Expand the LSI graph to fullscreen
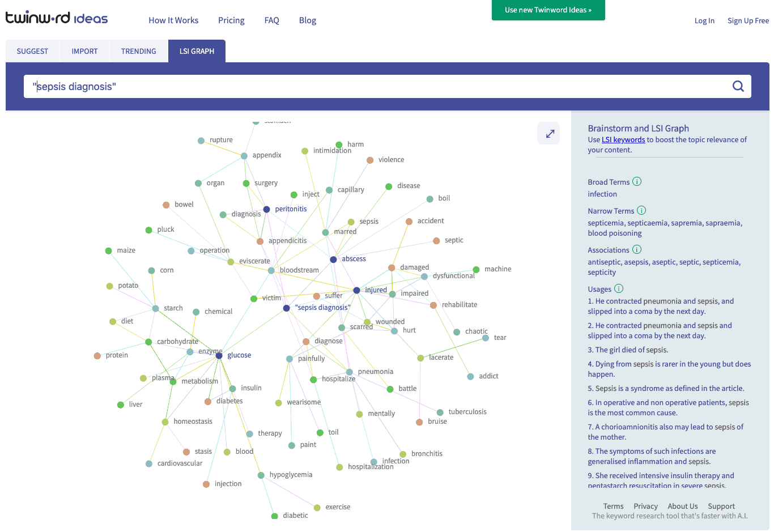The width and height of the screenshot is (774, 532). tap(549, 134)
